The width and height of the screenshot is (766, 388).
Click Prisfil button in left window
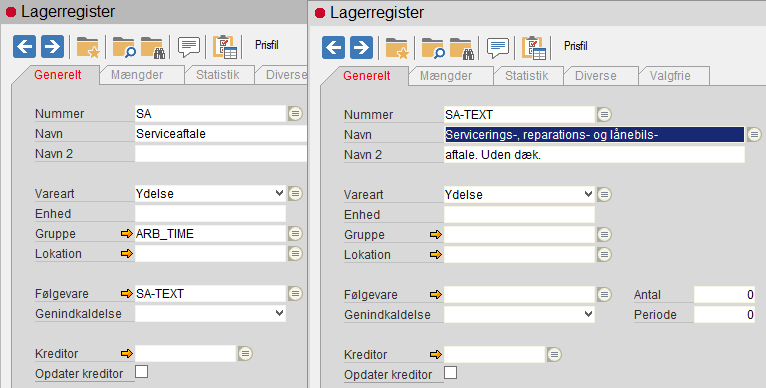(267, 45)
